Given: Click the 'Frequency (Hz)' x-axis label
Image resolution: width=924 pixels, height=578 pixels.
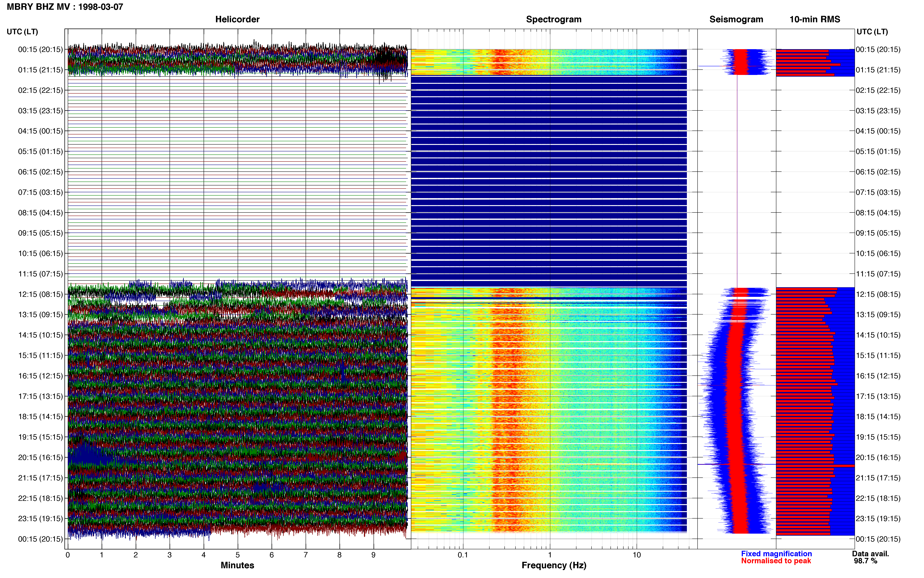Looking at the screenshot, I should tap(554, 565).
